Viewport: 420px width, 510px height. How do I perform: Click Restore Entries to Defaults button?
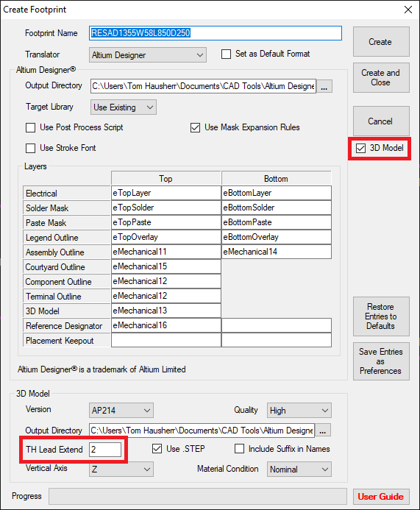coord(381,316)
